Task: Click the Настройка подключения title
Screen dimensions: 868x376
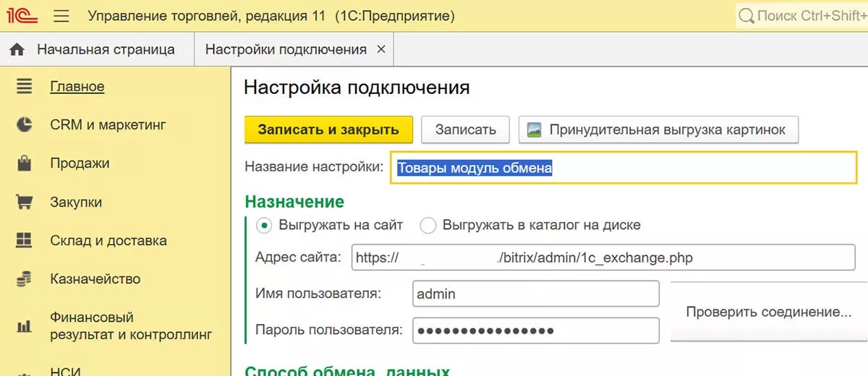Action: pos(357,87)
